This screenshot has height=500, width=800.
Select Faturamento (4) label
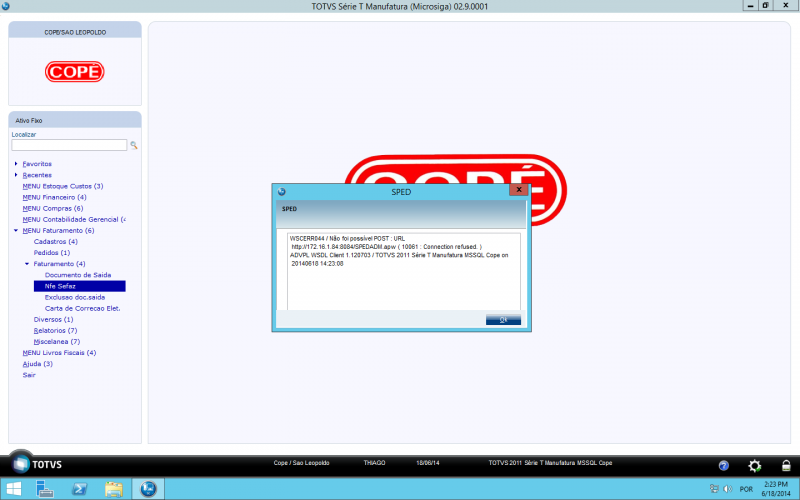click(x=59, y=264)
